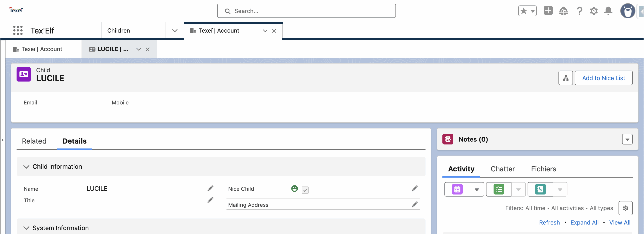644x234 pixels.
Task: Open the notifications bell
Action: tap(608, 11)
